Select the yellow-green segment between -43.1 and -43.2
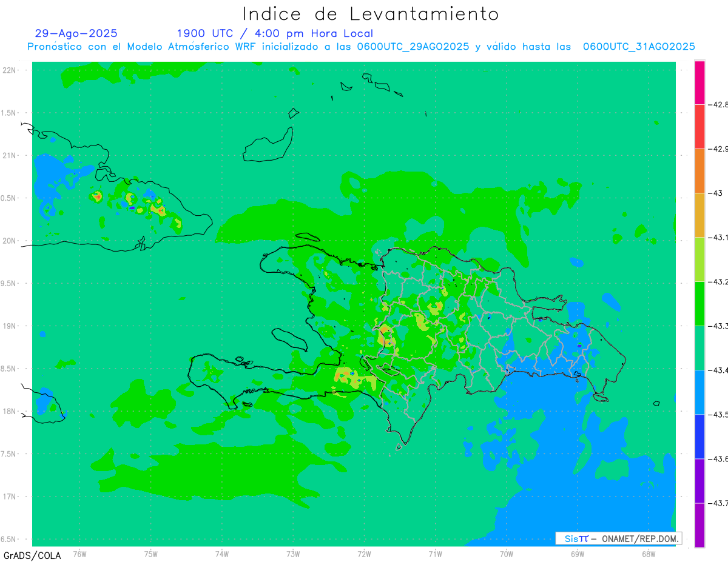 click(x=699, y=259)
